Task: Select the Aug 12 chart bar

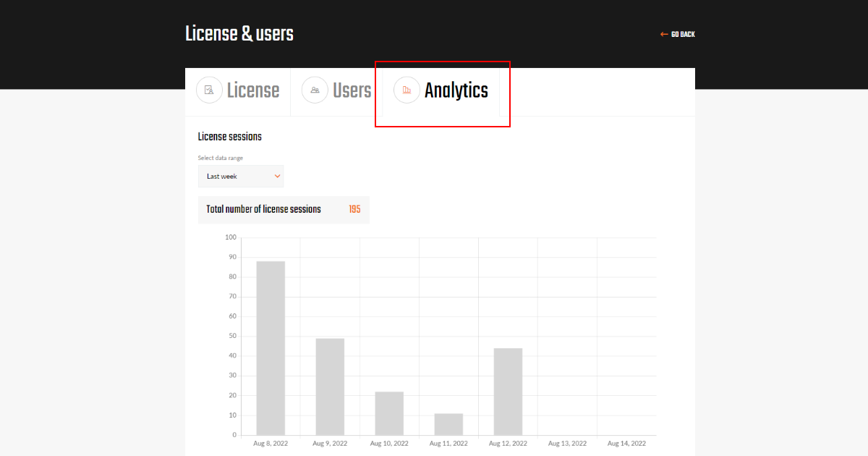Action: (507, 391)
